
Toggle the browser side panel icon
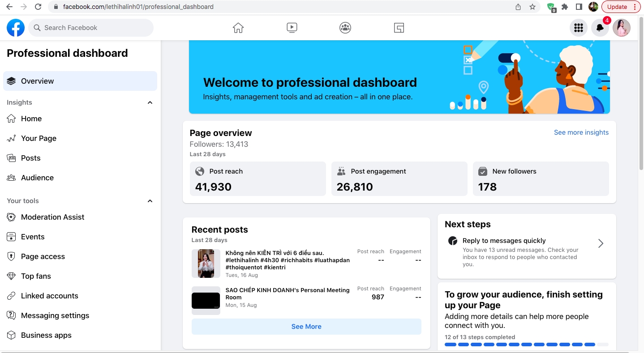pos(579,7)
